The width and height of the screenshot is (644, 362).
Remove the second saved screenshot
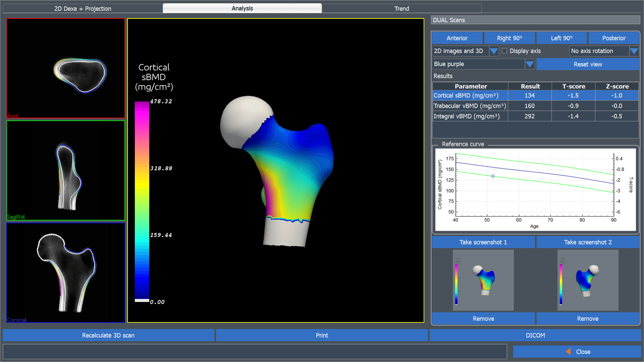click(588, 318)
